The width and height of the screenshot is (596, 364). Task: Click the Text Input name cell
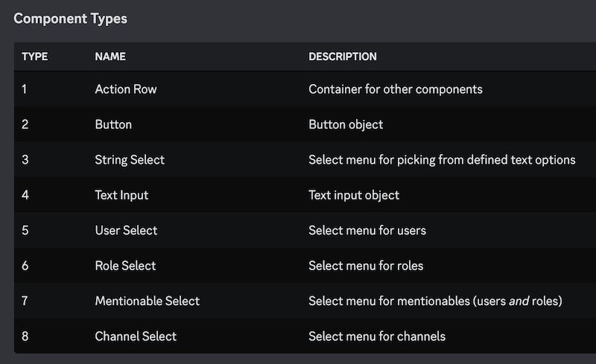pyautogui.click(x=121, y=195)
